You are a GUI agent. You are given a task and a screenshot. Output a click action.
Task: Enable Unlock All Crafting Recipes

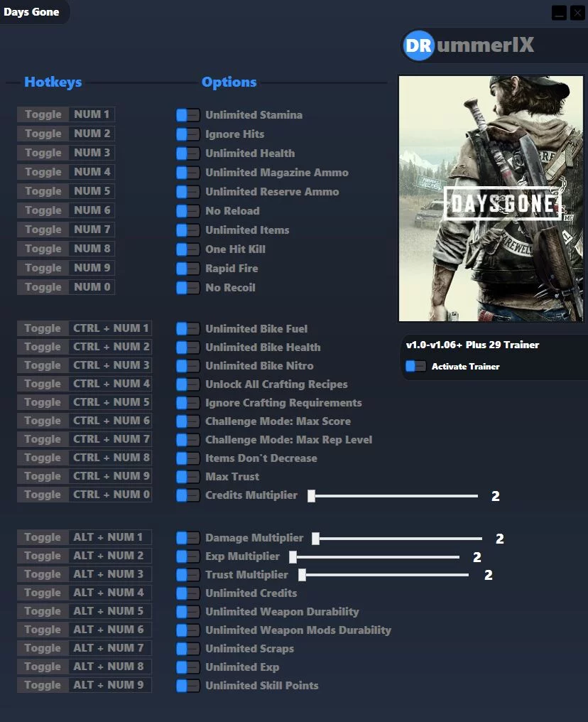pyautogui.click(x=187, y=384)
